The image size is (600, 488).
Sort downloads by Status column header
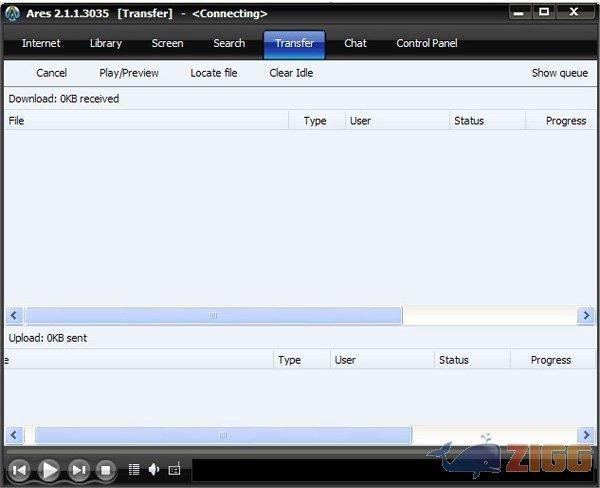[x=468, y=121]
